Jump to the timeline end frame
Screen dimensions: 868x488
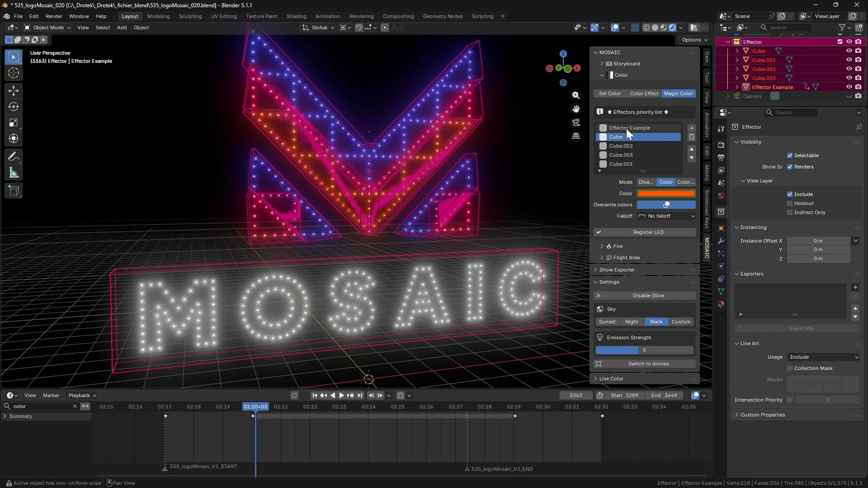pos(360,395)
